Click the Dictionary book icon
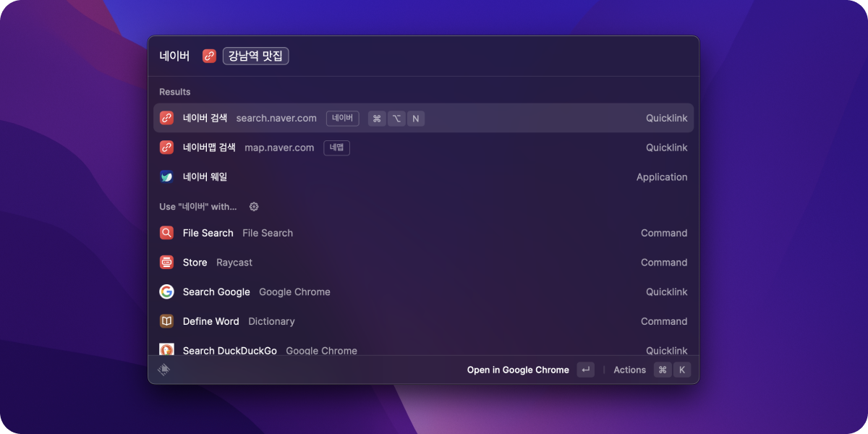The image size is (868, 434). tap(166, 321)
